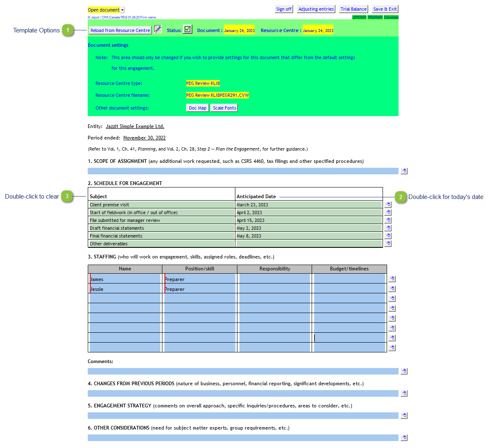The width and height of the screenshot is (490, 448).
Task: Click the Subject column header
Action: [98, 197]
